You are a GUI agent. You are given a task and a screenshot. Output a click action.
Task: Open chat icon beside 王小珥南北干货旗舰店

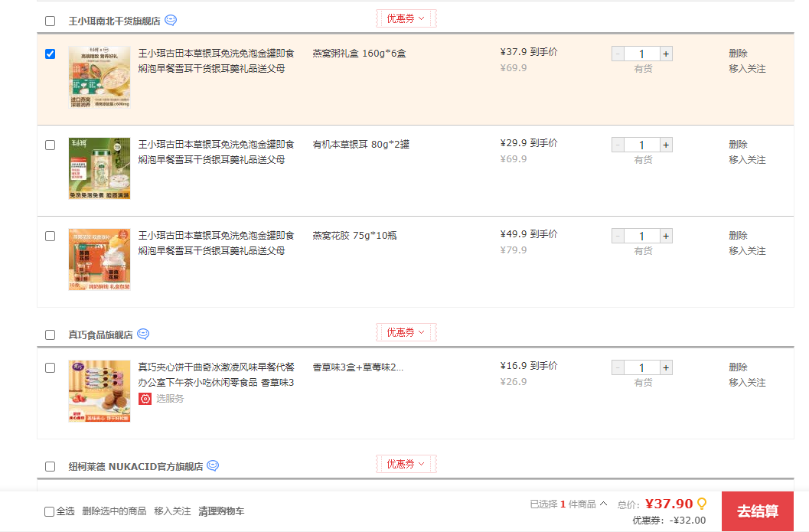(x=171, y=21)
